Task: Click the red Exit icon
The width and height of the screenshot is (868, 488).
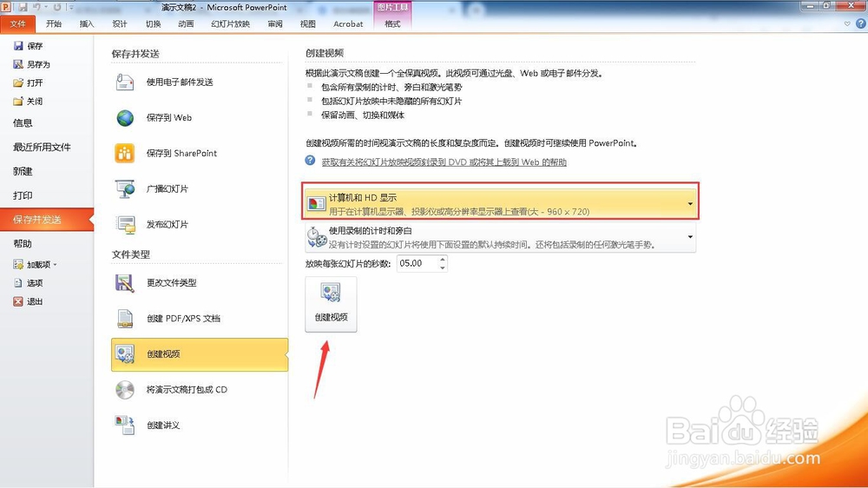Action: coord(18,301)
